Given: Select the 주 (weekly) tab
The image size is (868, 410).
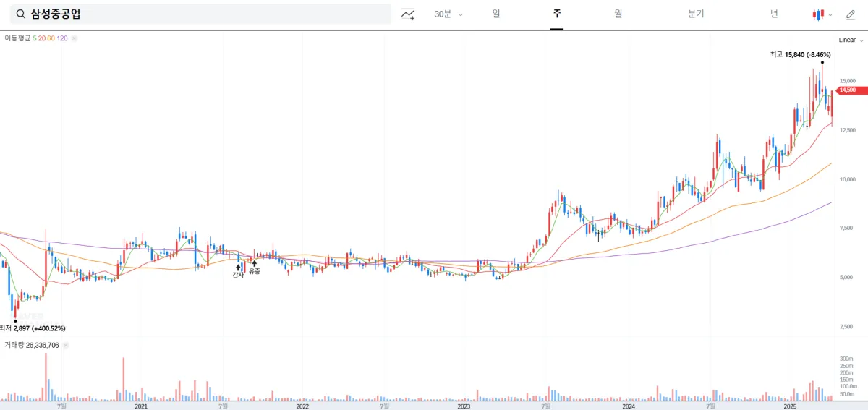Looking at the screenshot, I should [x=557, y=14].
